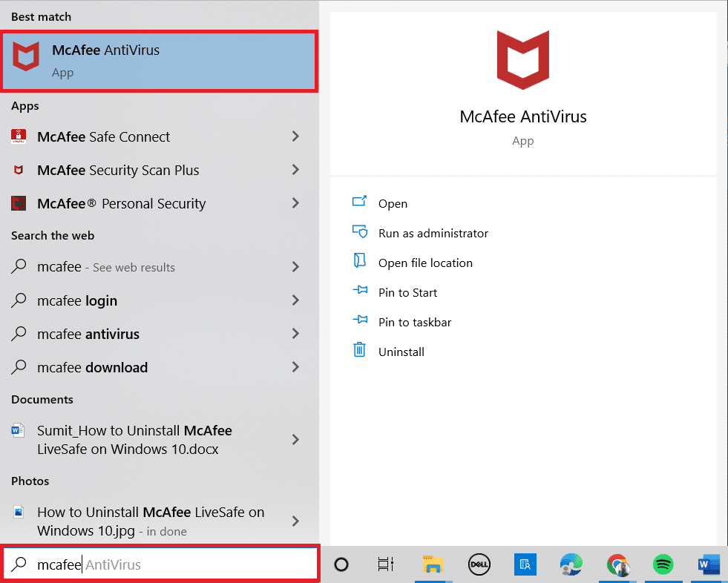Choose Pin to taskbar
This screenshot has width=728, height=583.
[x=415, y=323]
